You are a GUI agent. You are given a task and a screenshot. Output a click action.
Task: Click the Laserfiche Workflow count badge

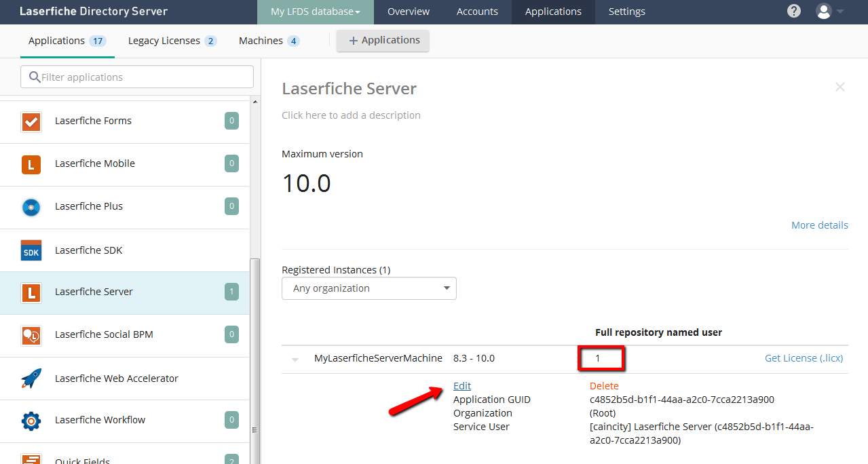[x=231, y=421]
